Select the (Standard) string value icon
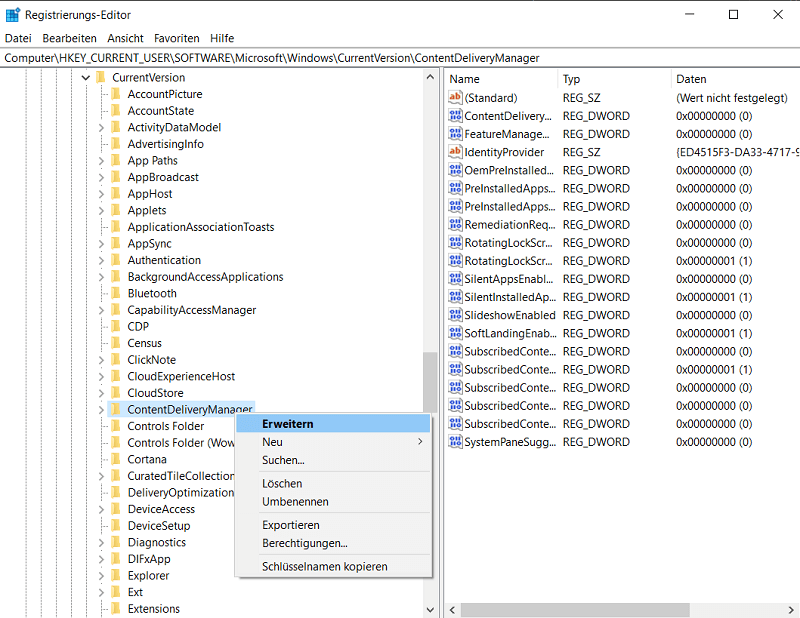 (455, 97)
